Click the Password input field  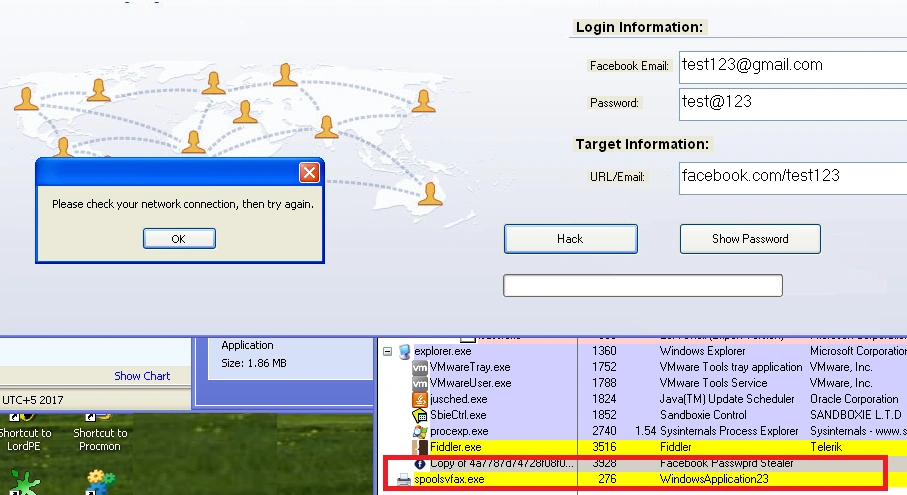point(793,104)
